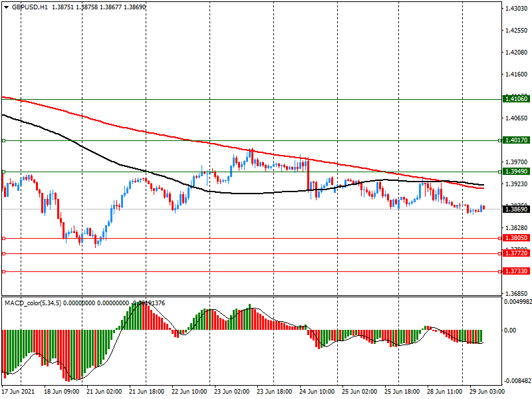The image size is (532, 399).
Task: Click the 1.40650 value on price axis
Action: pyautogui.click(x=517, y=118)
